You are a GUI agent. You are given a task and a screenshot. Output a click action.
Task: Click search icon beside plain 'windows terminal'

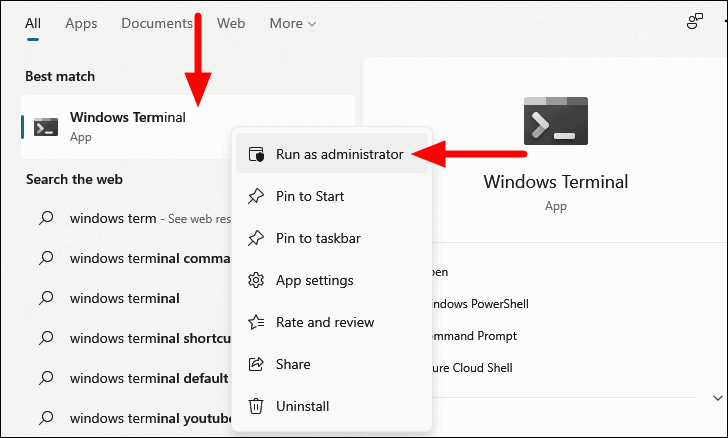[x=46, y=298]
